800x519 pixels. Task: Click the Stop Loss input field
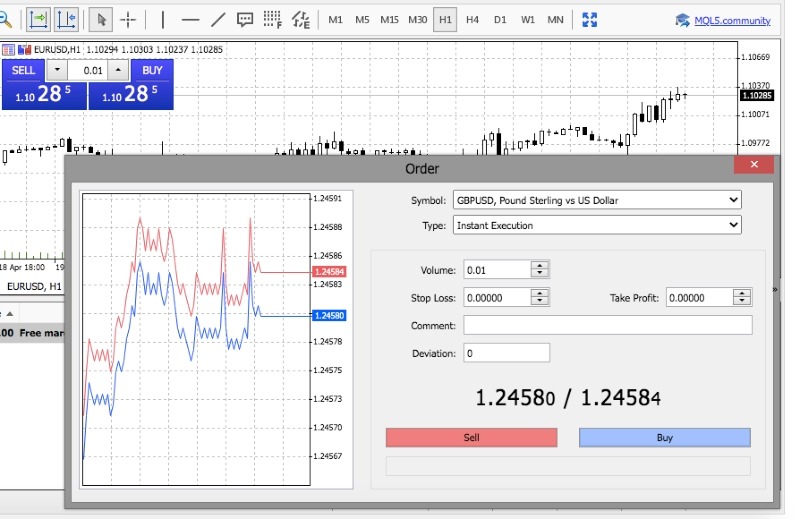click(x=497, y=298)
